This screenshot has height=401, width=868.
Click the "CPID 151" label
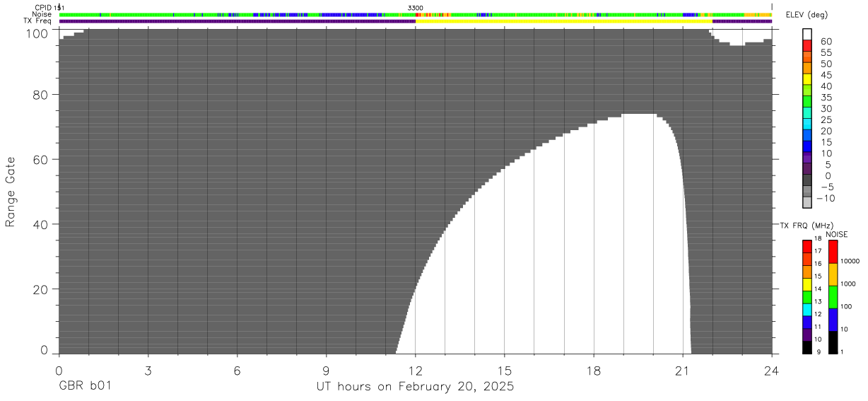click(x=48, y=8)
